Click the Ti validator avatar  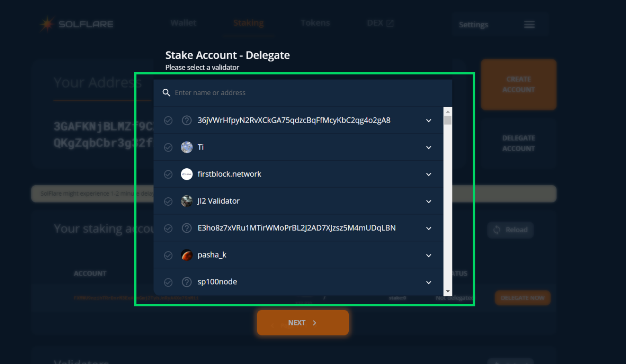(x=187, y=147)
